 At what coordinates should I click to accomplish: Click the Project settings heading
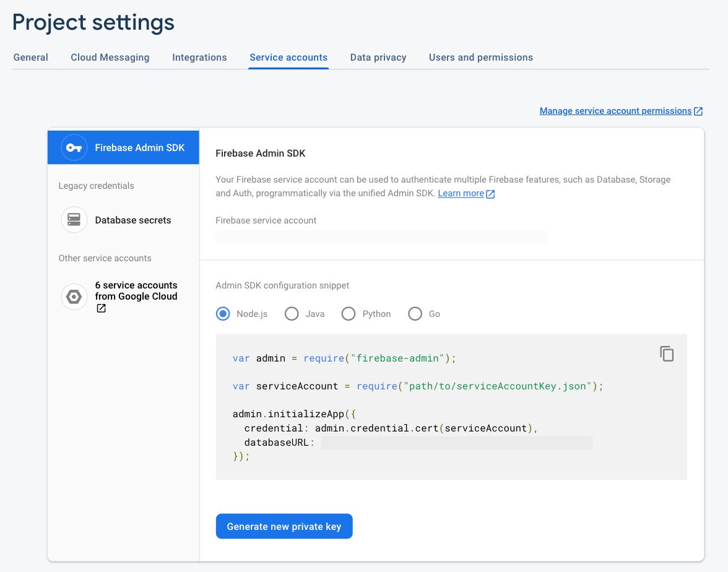[93, 22]
